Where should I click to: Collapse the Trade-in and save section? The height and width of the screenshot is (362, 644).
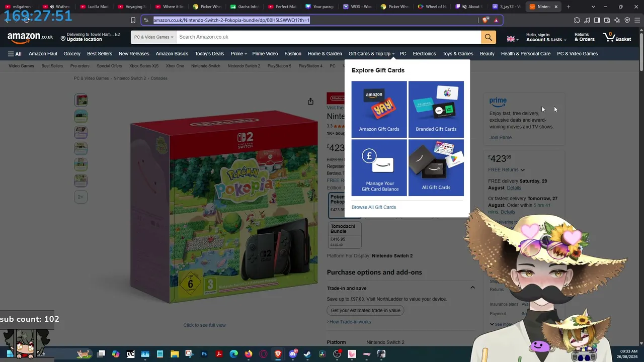pos(472,288)
